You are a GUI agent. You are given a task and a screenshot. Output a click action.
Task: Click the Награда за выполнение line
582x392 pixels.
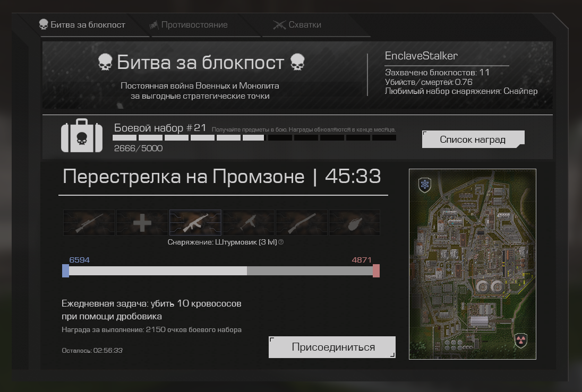pos(151,330)
